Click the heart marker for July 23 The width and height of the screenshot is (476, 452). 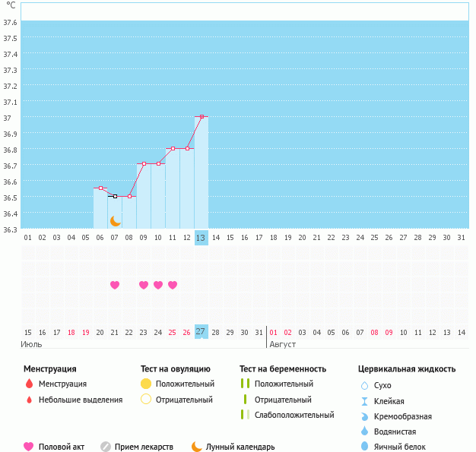click(x=144, y=285)
